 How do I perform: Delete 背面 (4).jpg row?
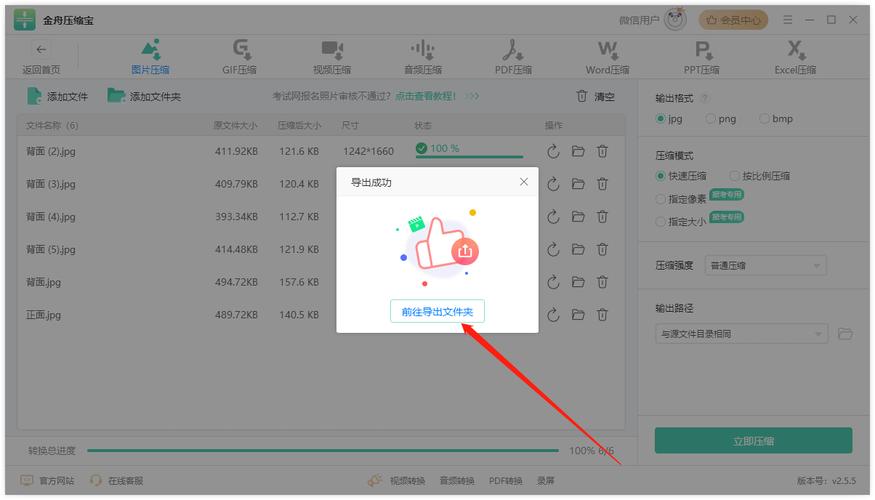602,217
